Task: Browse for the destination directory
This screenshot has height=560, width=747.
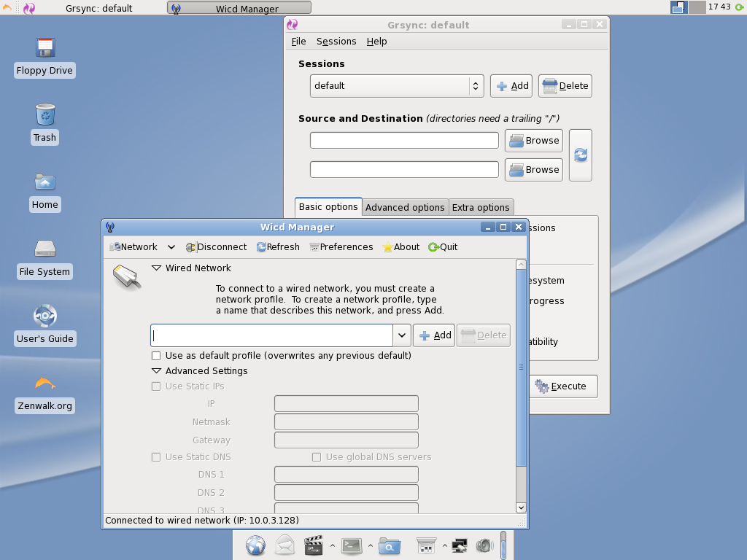Action: click(x=533, y=169)
